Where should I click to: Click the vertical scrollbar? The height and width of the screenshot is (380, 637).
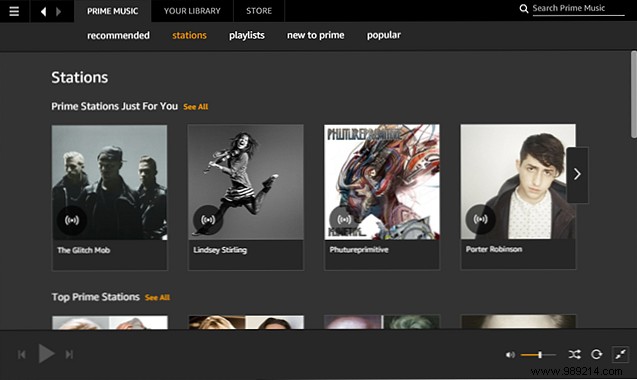click(x=634, y=94)
